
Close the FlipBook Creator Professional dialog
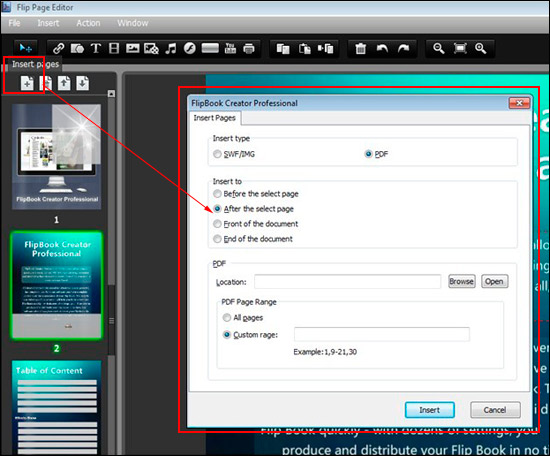point(519,103)
